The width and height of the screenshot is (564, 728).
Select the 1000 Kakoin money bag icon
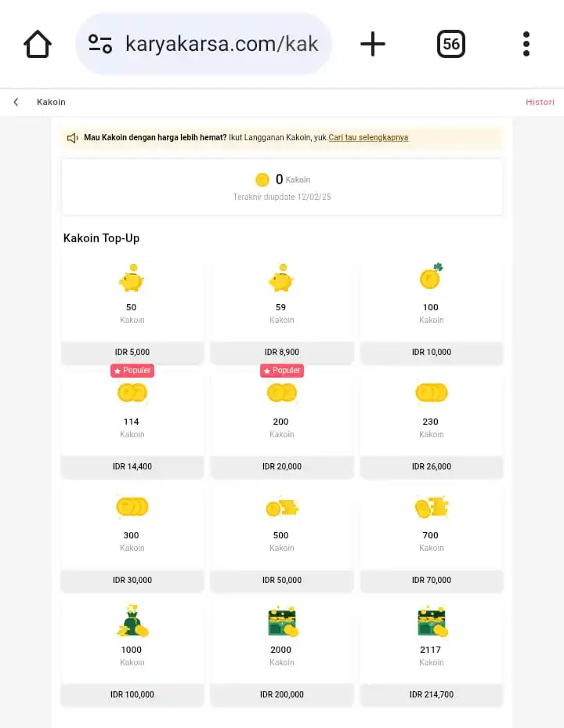tap(132, 621)
